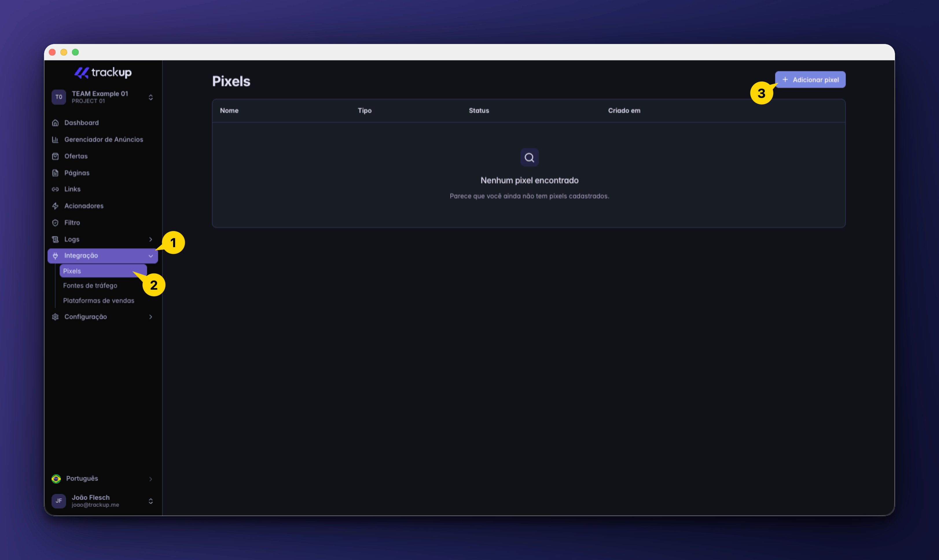939x560 pixels.
Task: Click the Logs scroll icon
Action: click(56, 239)
